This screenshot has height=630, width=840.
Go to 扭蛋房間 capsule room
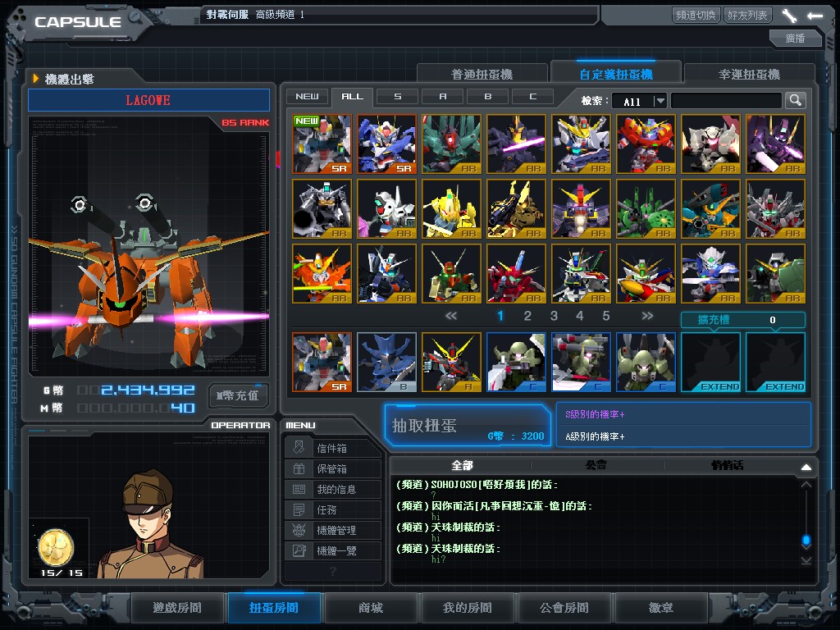click(x=274, y=608)
